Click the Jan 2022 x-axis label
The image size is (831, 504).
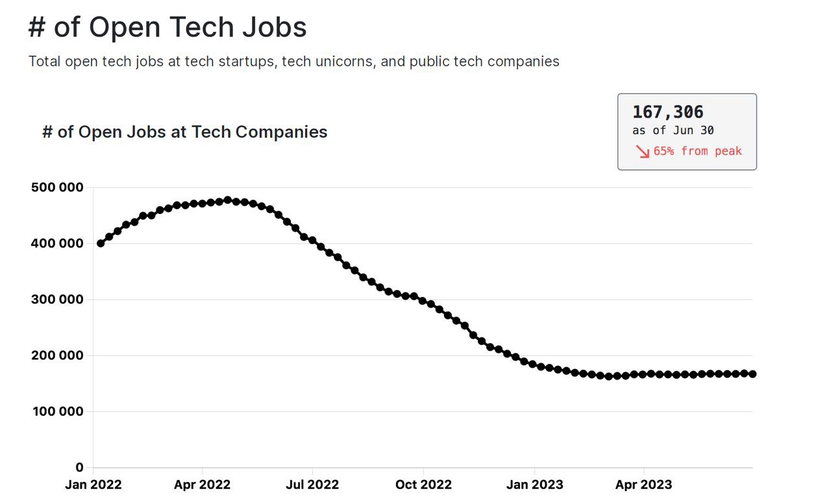(x=93, y=485)
